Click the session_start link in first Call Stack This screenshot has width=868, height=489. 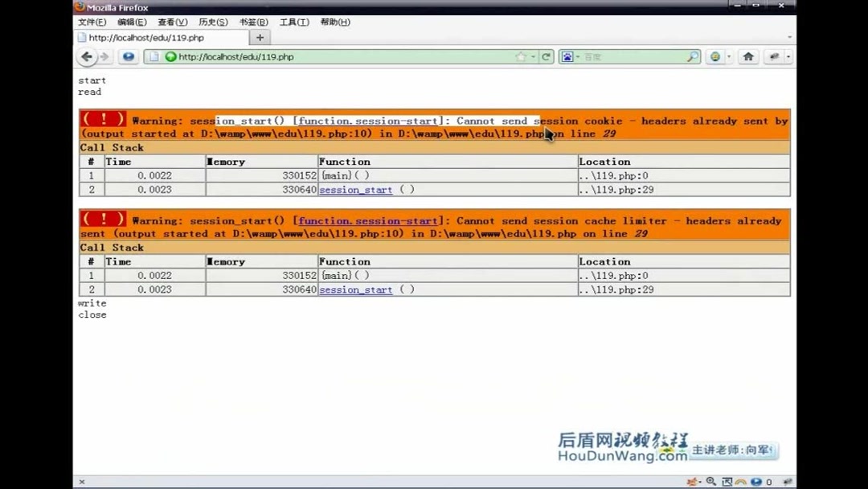(x=355, y=189)
